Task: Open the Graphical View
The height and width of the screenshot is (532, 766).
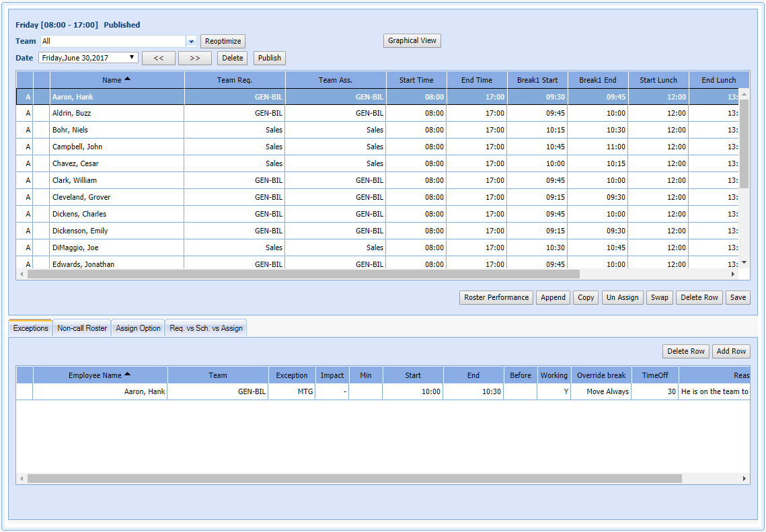Action: [x=412, y=41]
